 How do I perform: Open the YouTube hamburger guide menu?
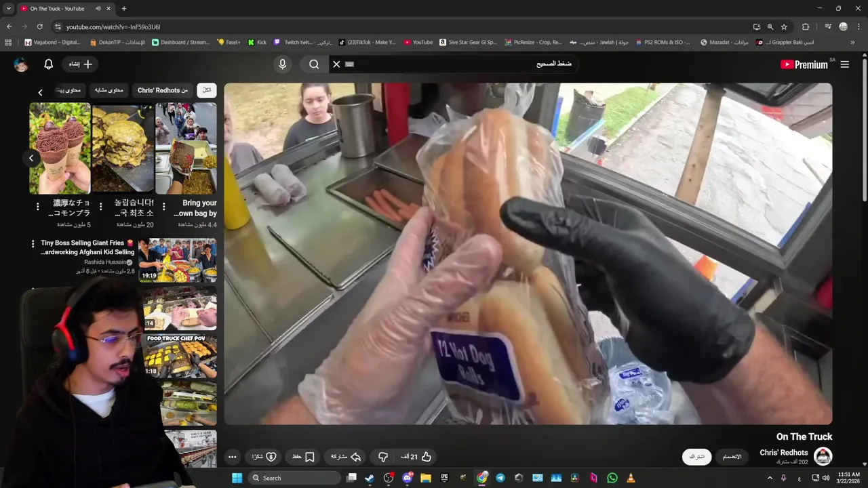[x=844, y=64]
